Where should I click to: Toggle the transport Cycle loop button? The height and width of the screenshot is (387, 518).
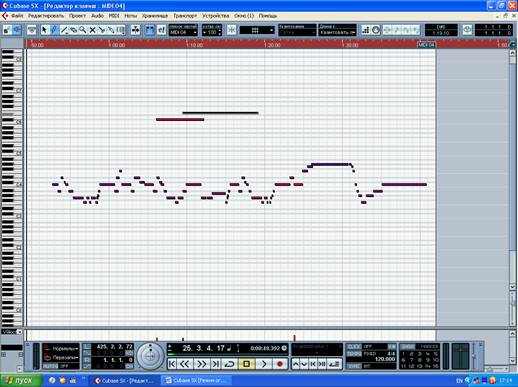tap(229, 364)
